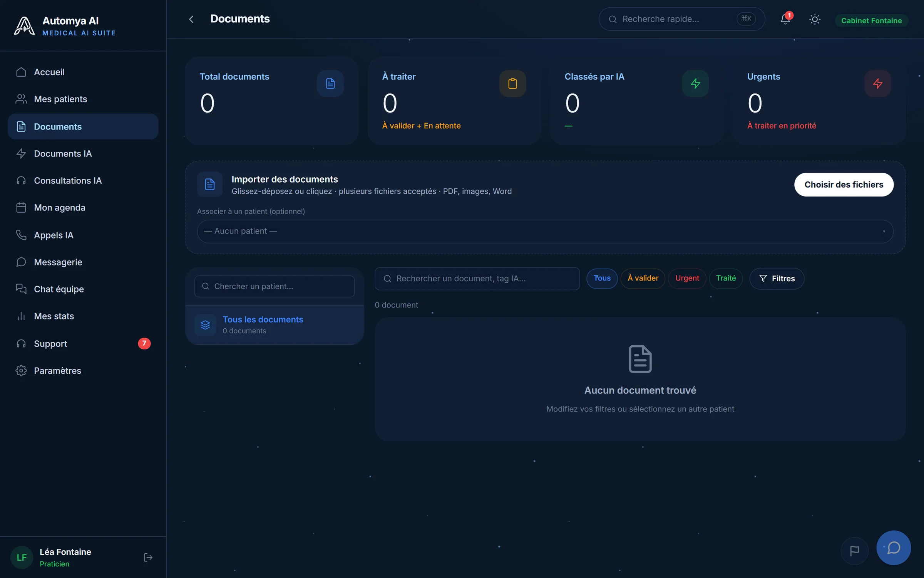Image resolution: width=924 pixels, height=578 pixels.
Task: Click the À traiter clipboard icon
Action: tap(512, 83)
